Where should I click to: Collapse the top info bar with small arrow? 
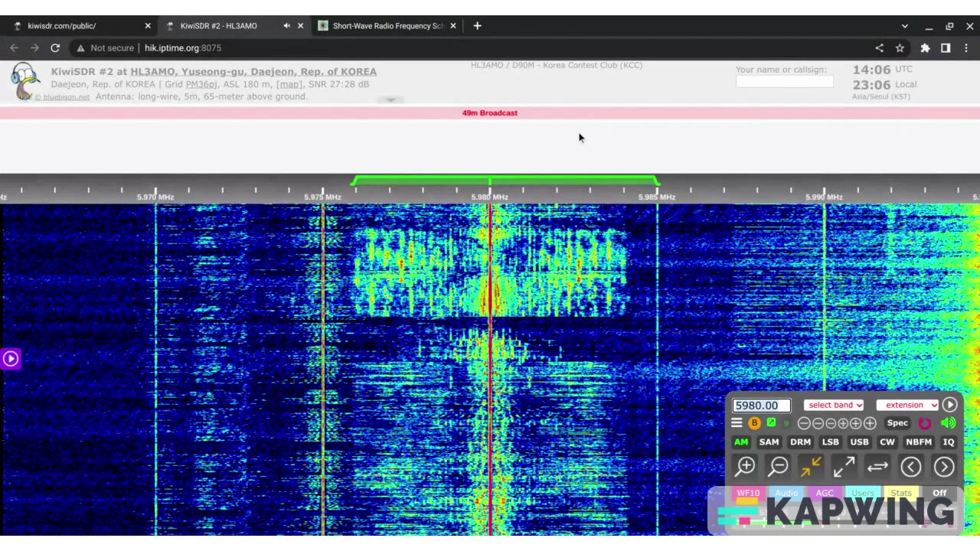pos(390,99)
